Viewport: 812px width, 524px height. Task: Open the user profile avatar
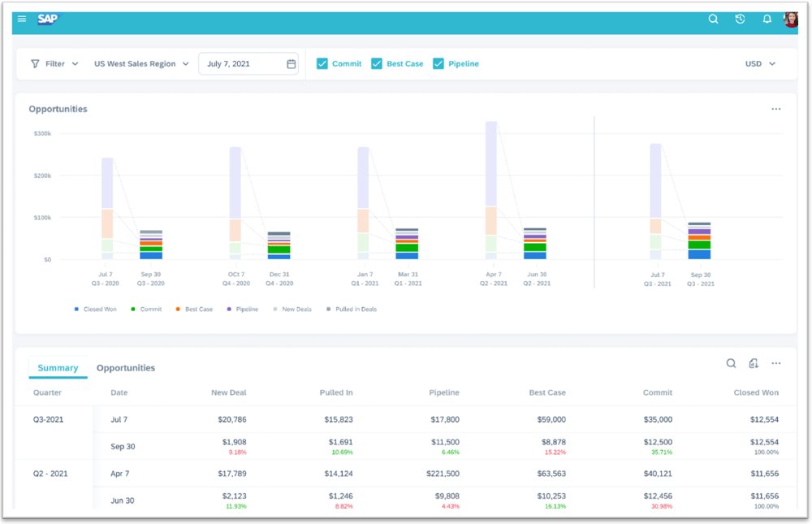790,19
